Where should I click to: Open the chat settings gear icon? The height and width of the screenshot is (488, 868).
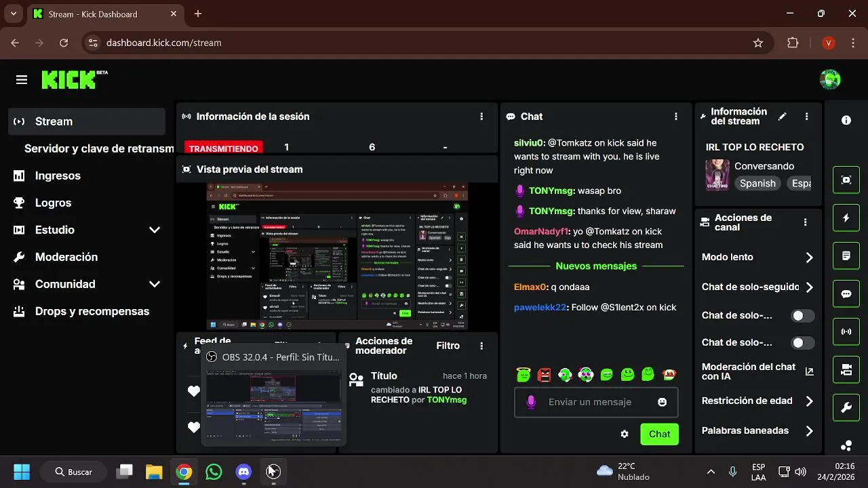[x=625, y=434]
